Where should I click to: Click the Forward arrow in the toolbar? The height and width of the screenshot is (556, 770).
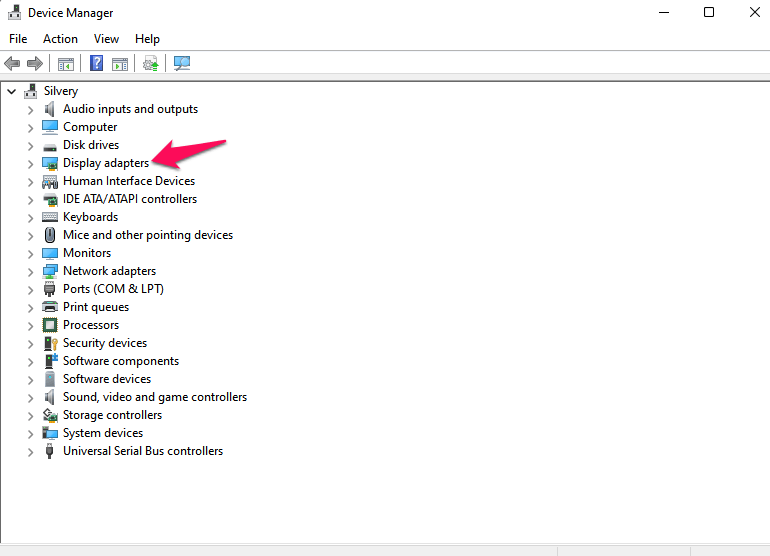coord(34,64)
